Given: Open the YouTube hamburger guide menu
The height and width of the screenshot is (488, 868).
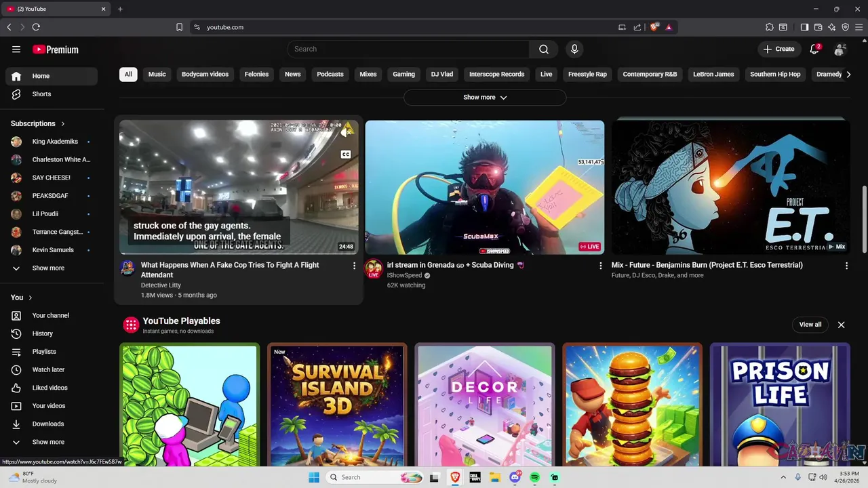Looking at the screenshot, I should (16, 49).
